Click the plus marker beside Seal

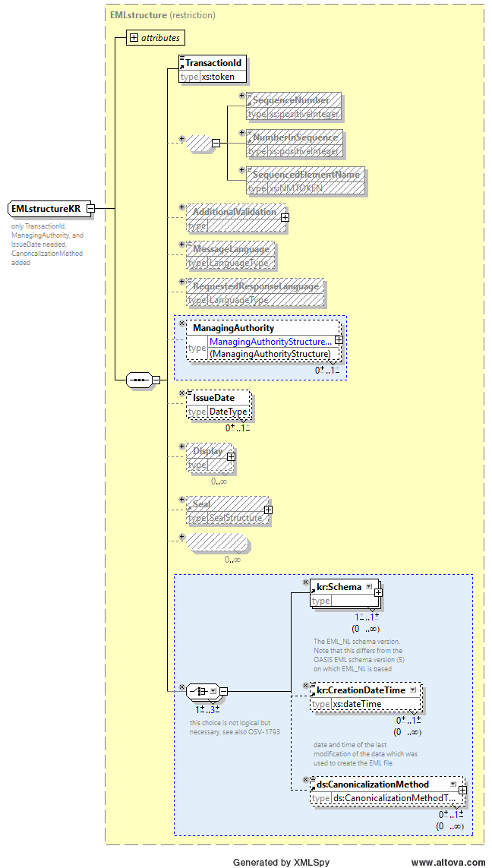[182, 500]
